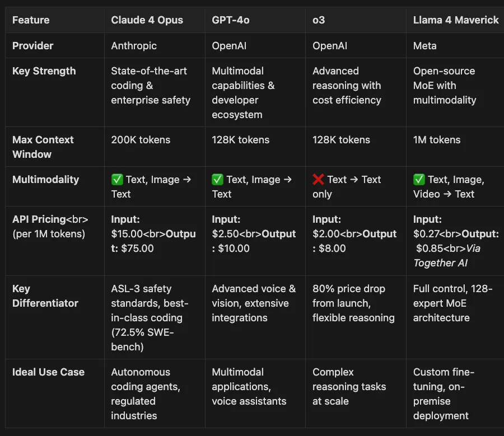This screenshot has width=504, height=436.
Task: Click the '$0.27' input price cell with 'Via Together AI'
Action: pos(456,241)
